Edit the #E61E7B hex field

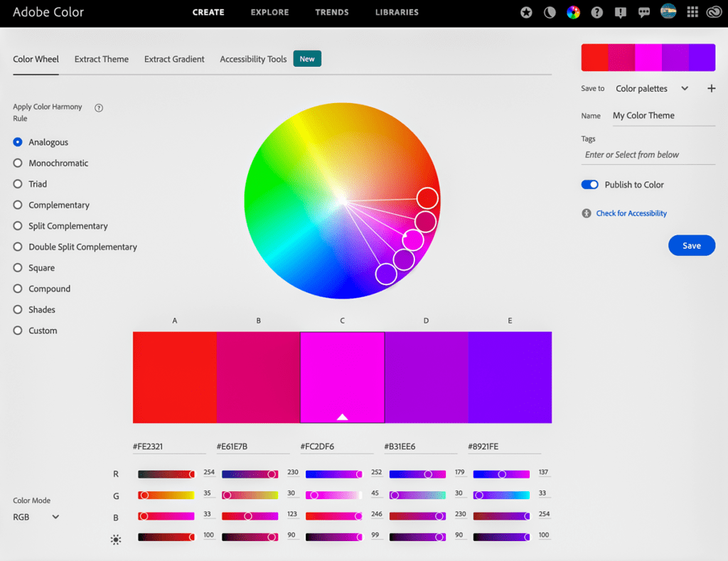pyautogui.click(x=253, y=447)
